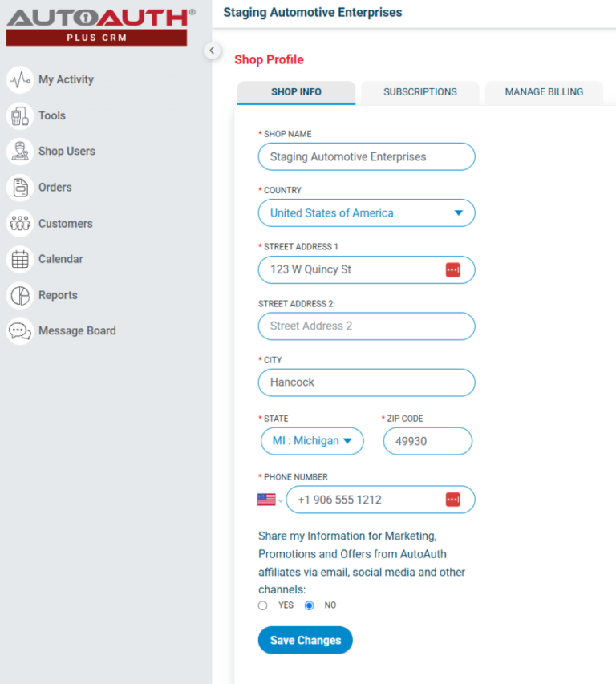Viewport: 616px width, 684px height.
Task: Click red icon in Street Address 1 field
Action: tap(453, 270)
